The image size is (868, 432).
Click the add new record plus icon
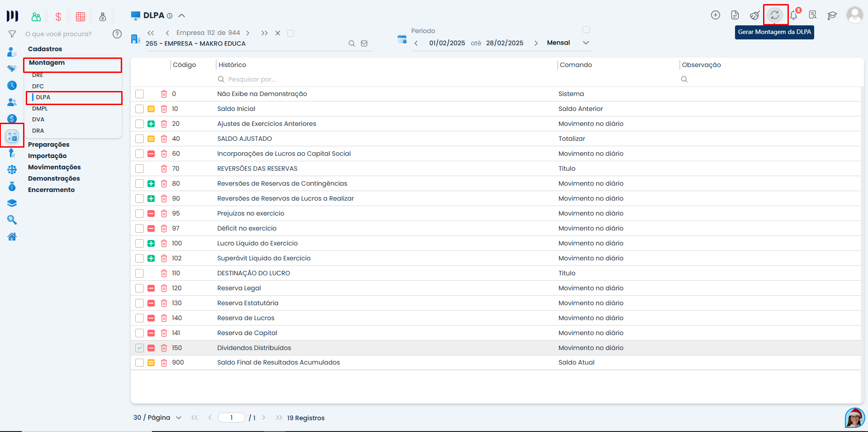(x=716, y=15)
